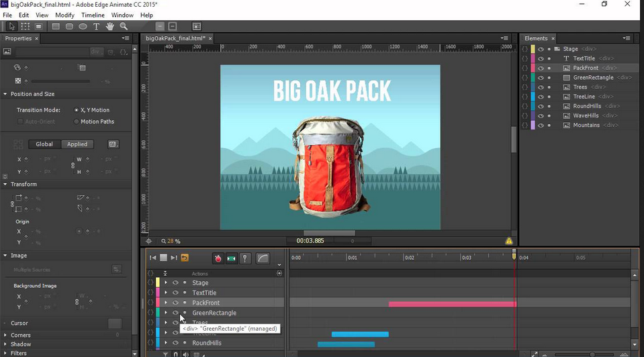Click the pink PackFront animation bar
The image size is (644, 357).
click(452, 304)
